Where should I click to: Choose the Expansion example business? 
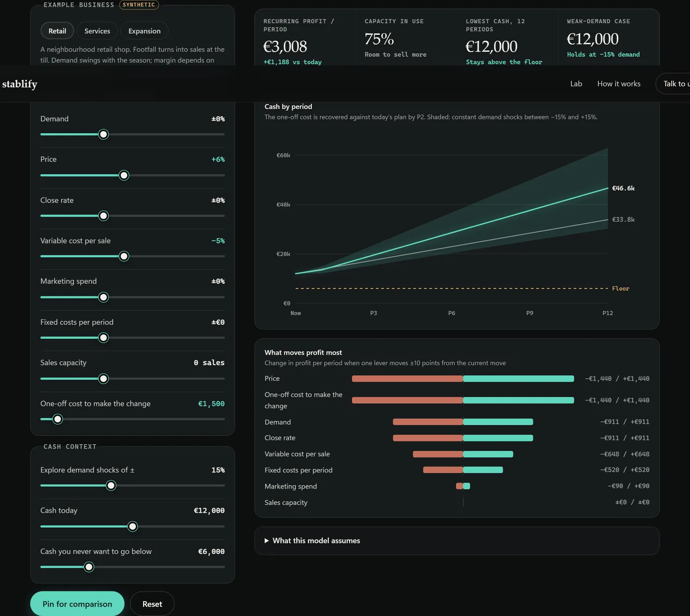click(144, 31)
